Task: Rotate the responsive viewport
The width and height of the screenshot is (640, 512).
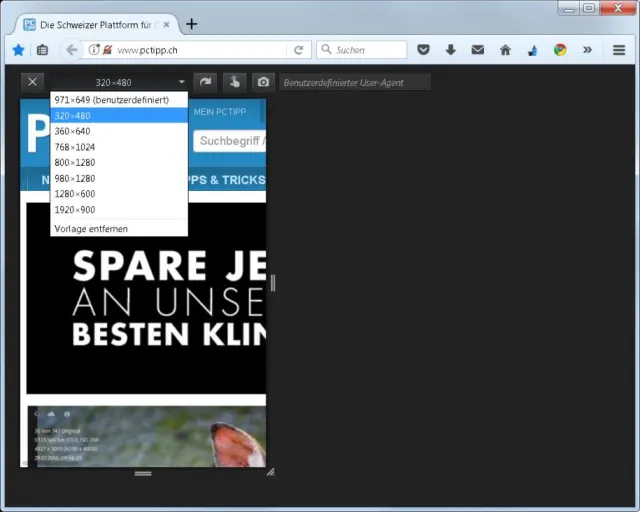Action: click(x=206, y=82)
